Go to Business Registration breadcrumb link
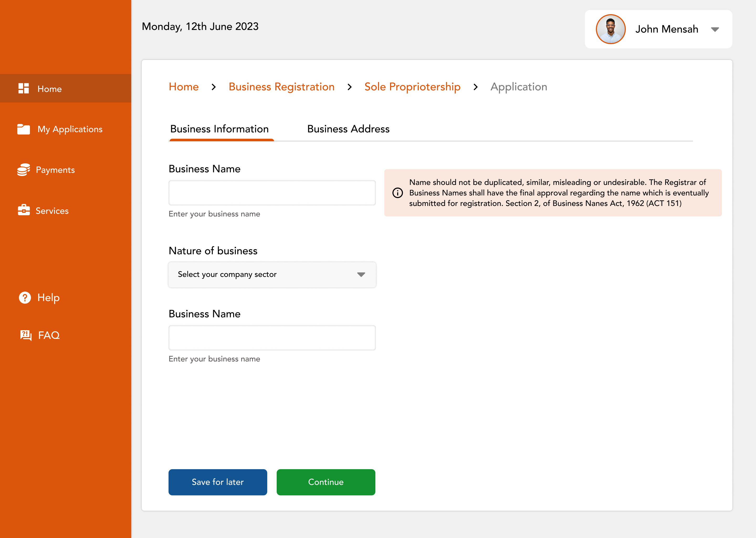 tap(281, 87)
